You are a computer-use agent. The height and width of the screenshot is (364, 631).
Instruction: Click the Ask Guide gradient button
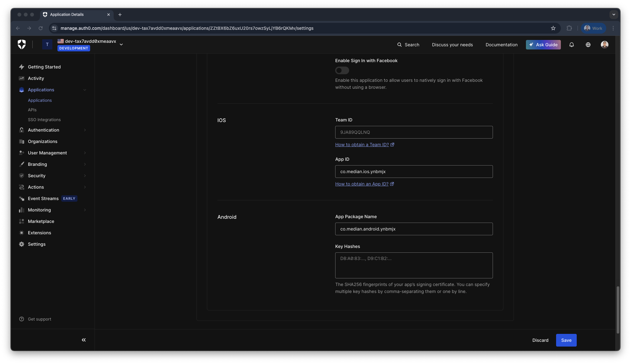tap(543, 45)
